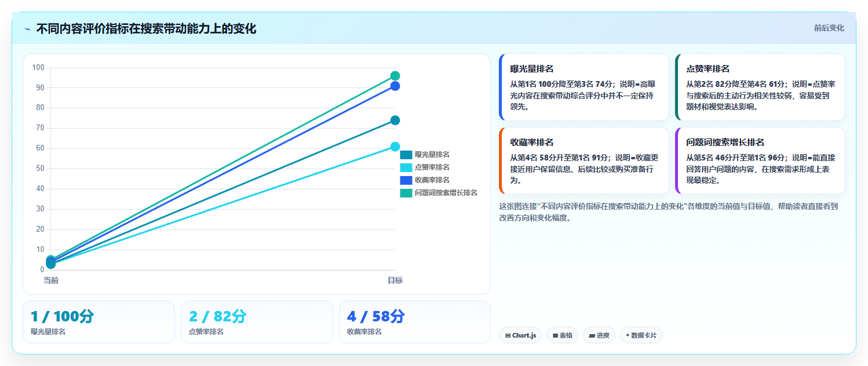Click the chart title 不同内容评价指标在搜索带动能力上的变化

pyautogui.click(x=146, y=29)
